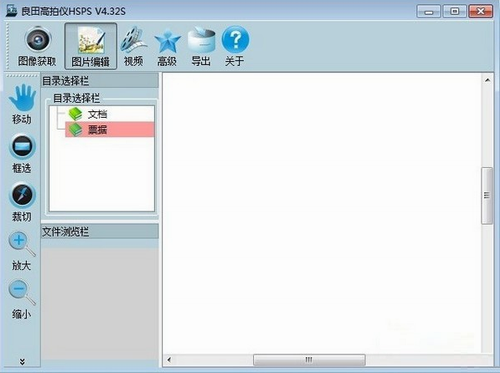The height and width of the screenshot is (373, 500).
Task: Select the 导出 export icon
Action: (x=201, y=46)
